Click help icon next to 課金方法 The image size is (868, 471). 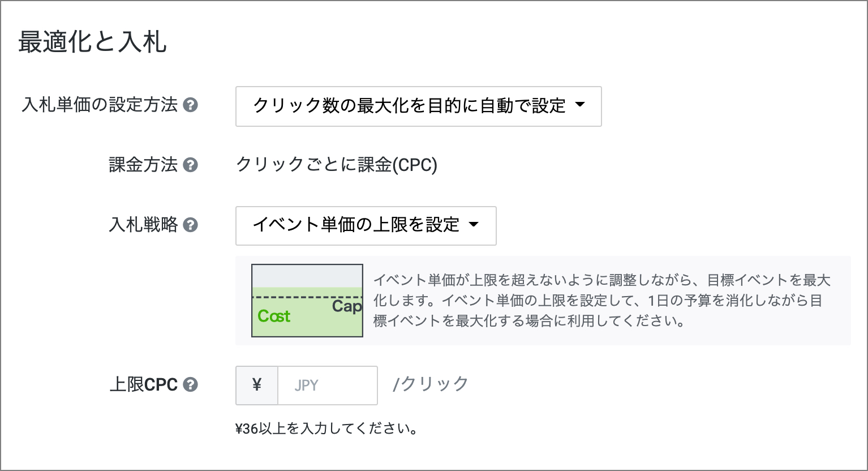pos(191,165)
